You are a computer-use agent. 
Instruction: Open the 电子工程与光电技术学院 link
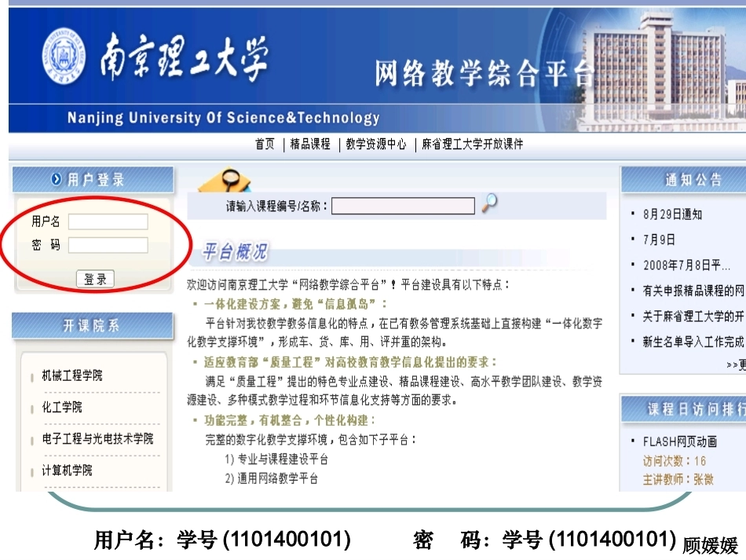(x=97, y=439)
